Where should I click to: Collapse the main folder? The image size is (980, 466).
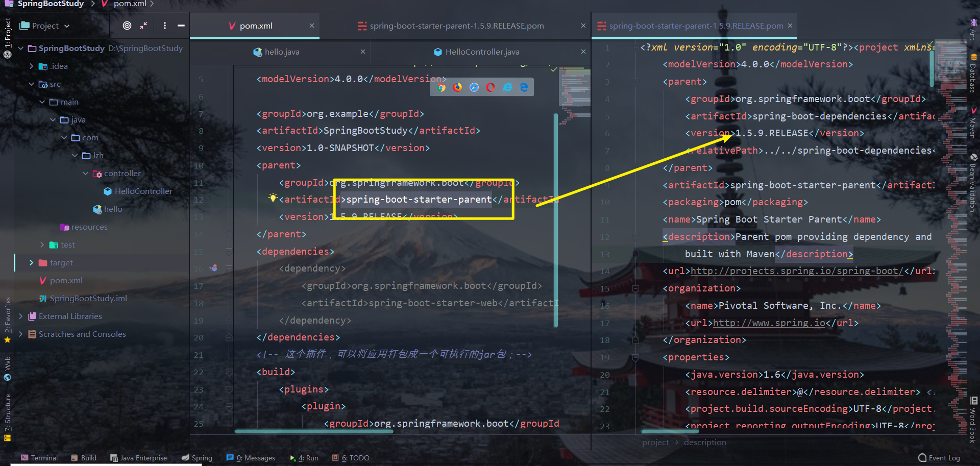tap(42, 102)
